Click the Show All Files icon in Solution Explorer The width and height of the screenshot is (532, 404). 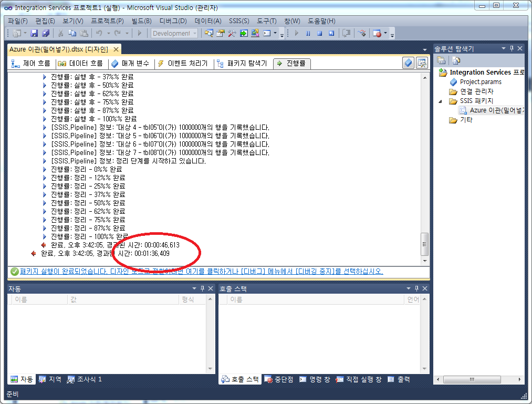click(x=456, y=61)
